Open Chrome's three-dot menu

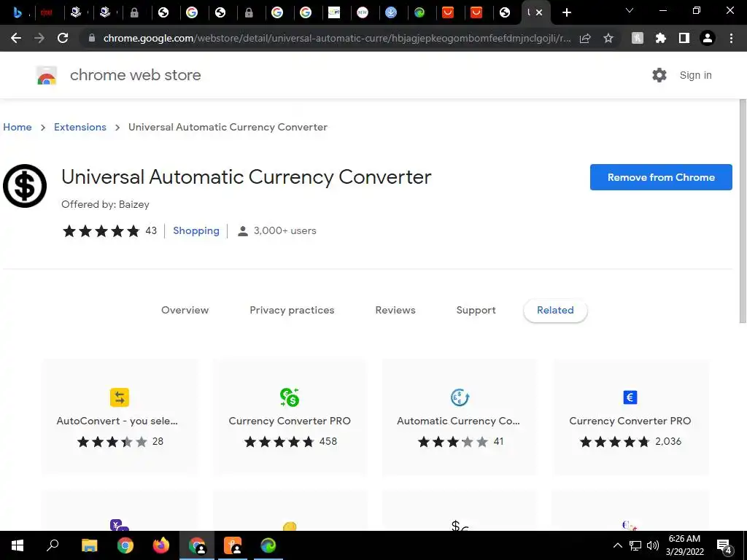pyautogui.click(x=731, y=38)
